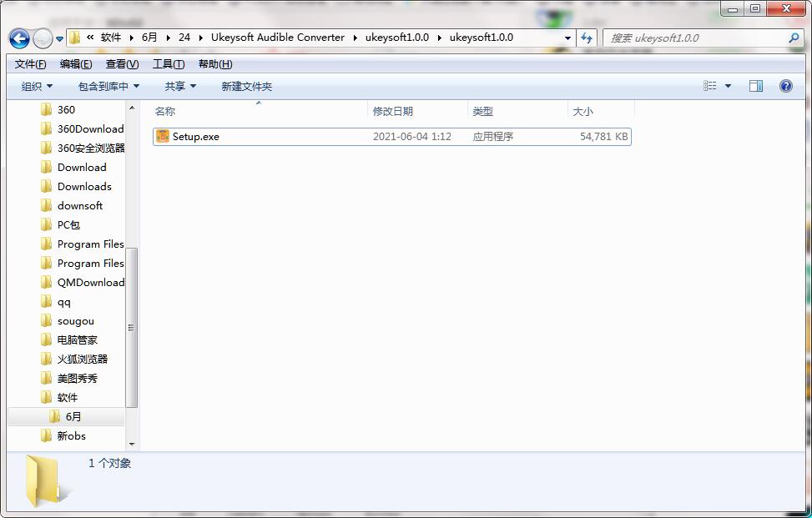The image size is (812, 518).
Task: Open the address bar history dropdown arrow
Action: pos(567,38)
